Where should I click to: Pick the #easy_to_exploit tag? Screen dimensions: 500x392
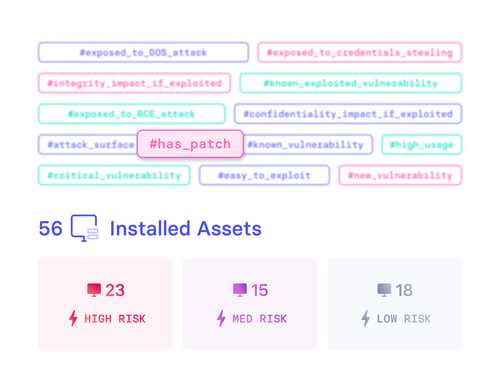[x=264, y=175]
